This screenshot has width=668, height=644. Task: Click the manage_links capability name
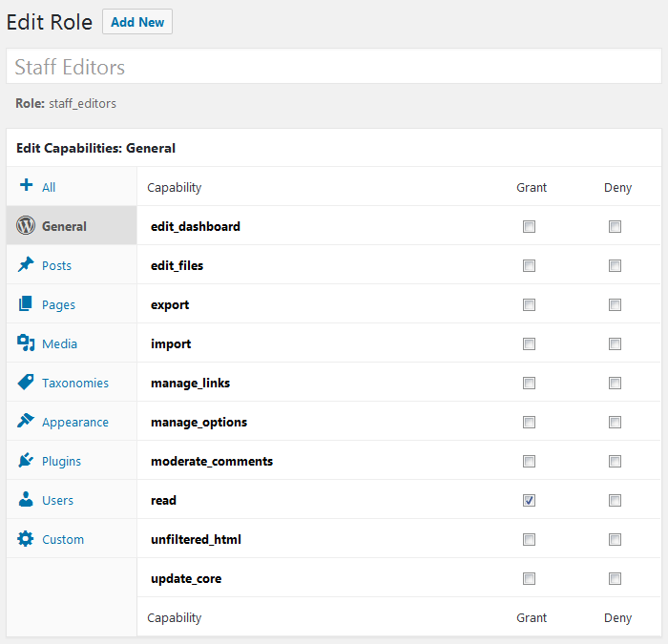(x=190, y=383)
